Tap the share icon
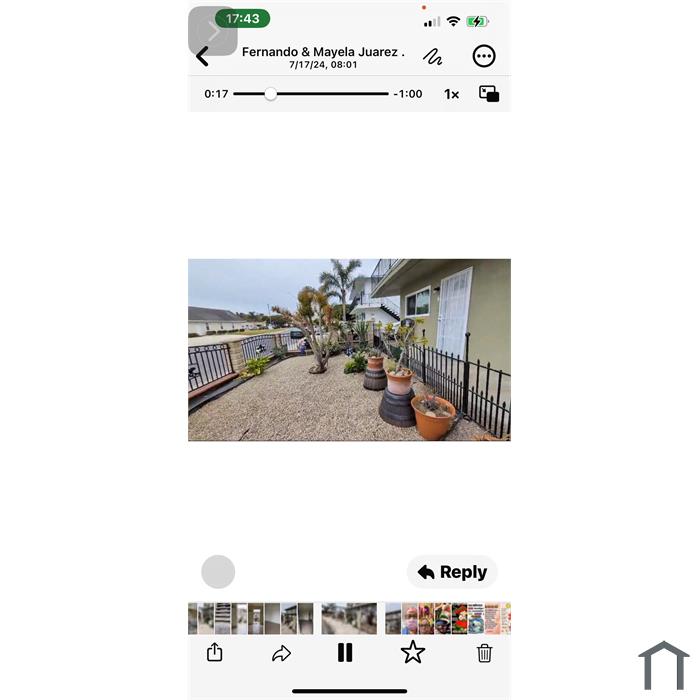The height and width of the screenshot is (700, 700). pyautogui.click(x=215, y=652)
